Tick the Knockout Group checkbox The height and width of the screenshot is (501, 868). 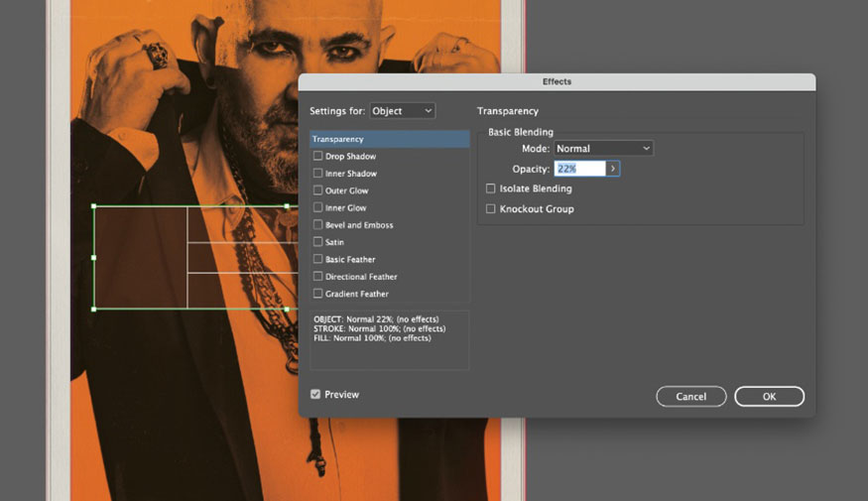(490, 208)
